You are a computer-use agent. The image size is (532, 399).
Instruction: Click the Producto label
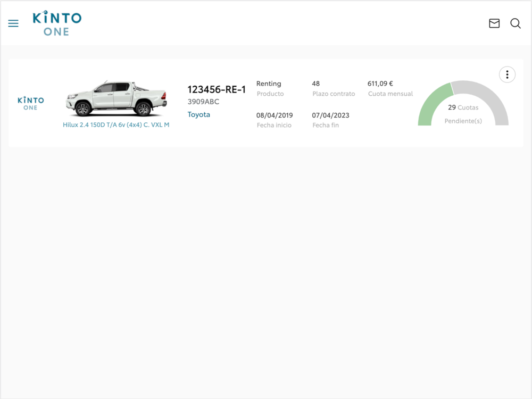270,94
